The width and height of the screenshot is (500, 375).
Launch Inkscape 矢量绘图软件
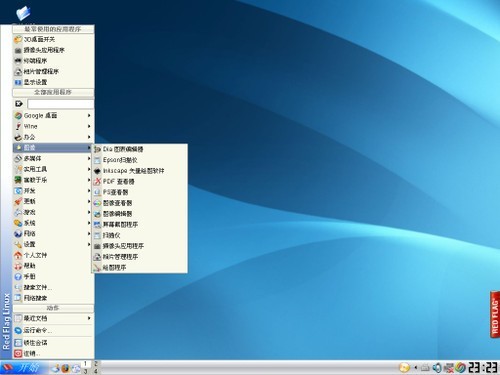point(140,171)
